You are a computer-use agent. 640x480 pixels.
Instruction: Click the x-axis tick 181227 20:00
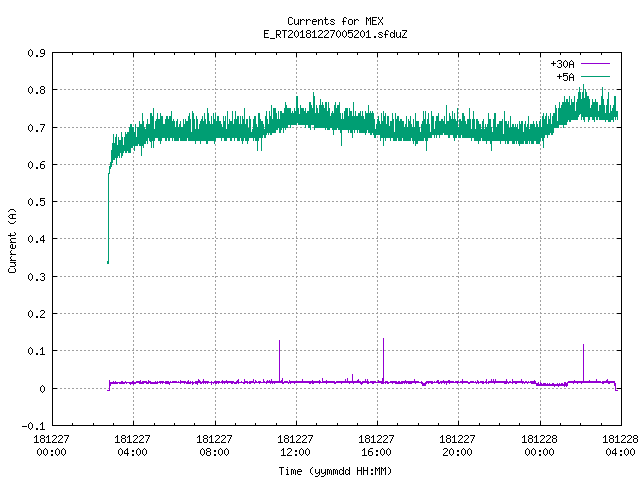pyautogui.click(x=458, y=446)
